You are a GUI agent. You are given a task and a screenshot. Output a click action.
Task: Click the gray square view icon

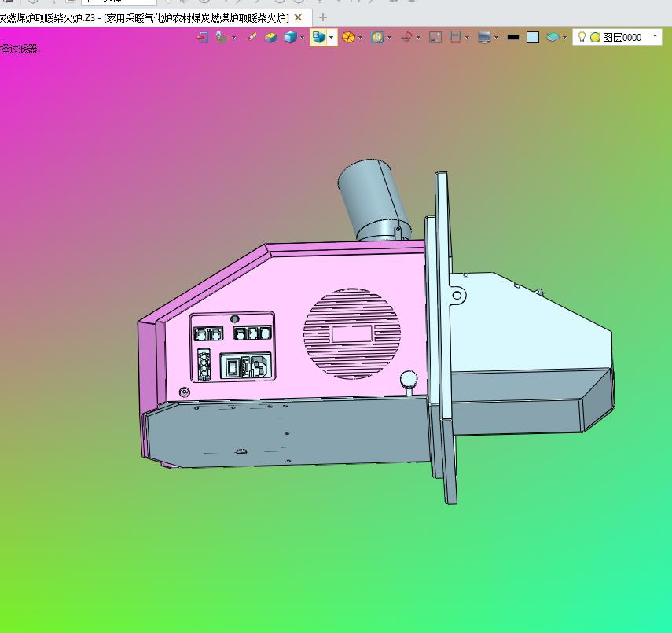coord(435,38)
